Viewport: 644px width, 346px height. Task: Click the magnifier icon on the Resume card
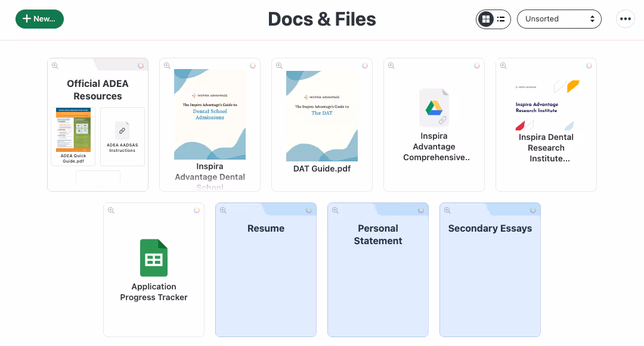(223, 210)
